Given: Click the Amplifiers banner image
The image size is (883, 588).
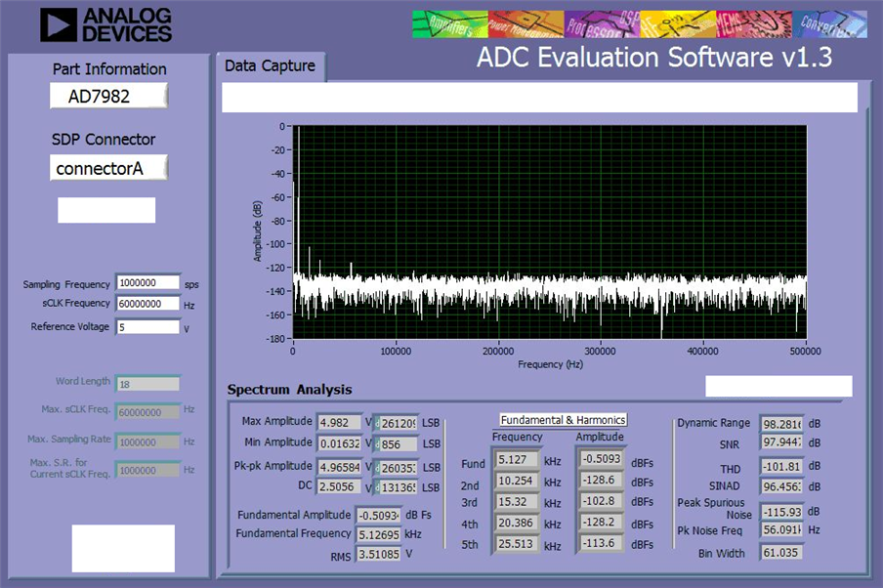Looking at the screenshot, I should tap(450, 24).
